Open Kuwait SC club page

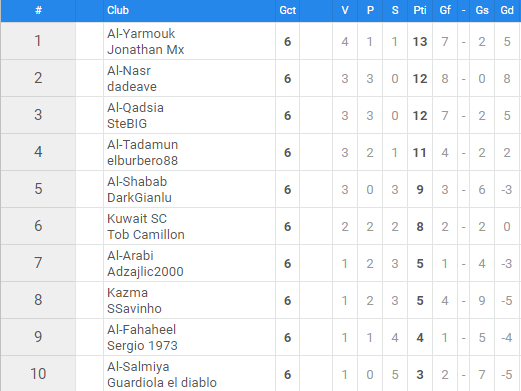(137, 219)
